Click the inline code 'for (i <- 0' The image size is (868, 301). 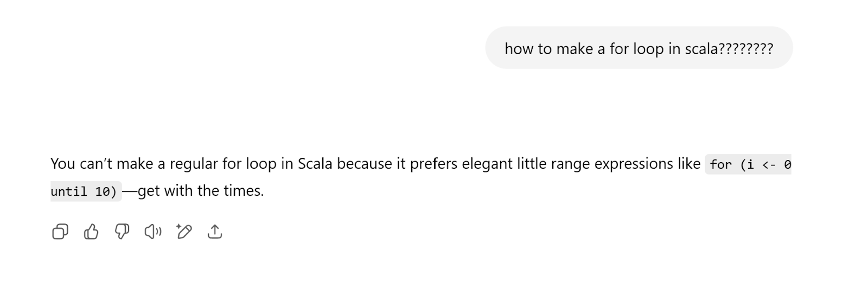click(749, 164)
